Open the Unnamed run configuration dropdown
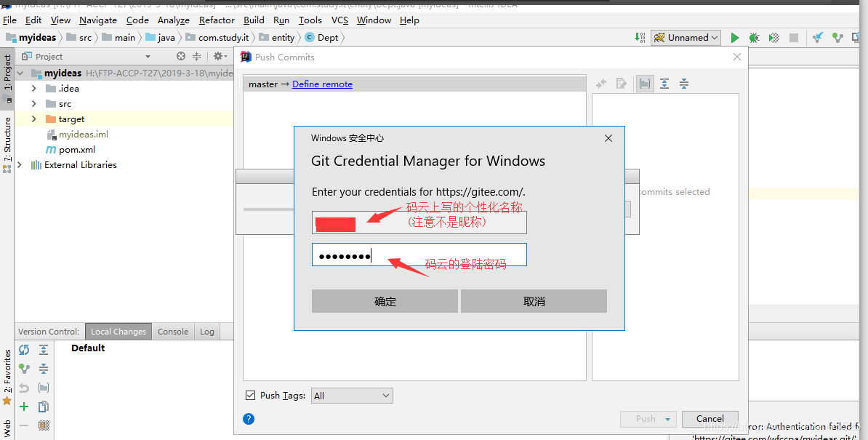This screenshot has height=440, width=868. tap(686, 38)
